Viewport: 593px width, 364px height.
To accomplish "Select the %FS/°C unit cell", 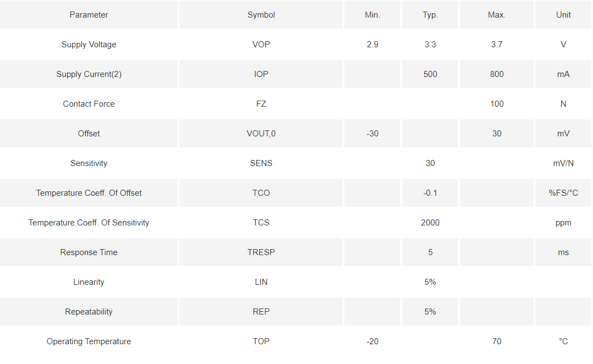I will [563, 193].
